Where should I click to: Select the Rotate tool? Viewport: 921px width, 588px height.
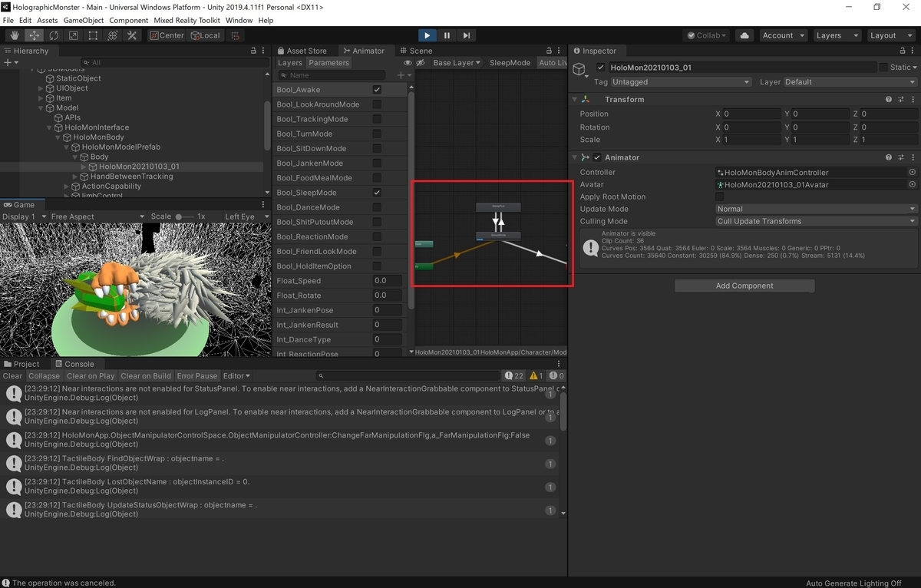point(54,35)
